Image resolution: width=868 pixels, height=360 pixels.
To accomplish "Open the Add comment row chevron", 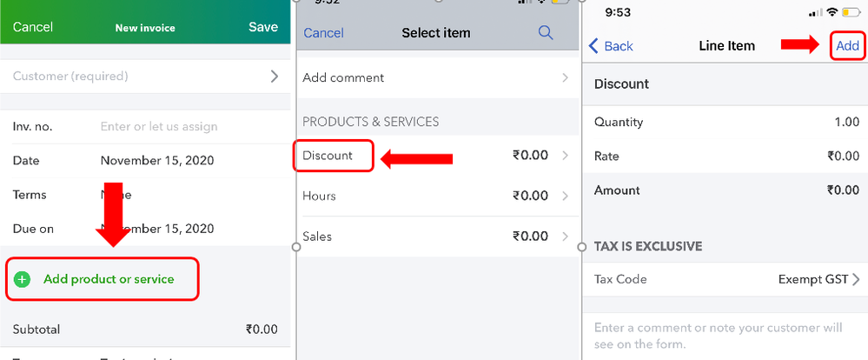I will [x=565, y=77].
